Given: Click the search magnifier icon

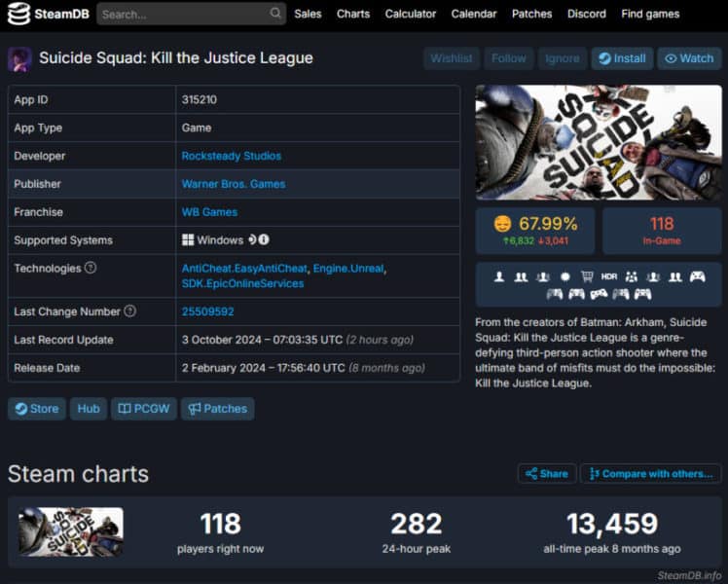Looking at the screenshot, I should 275,13.
